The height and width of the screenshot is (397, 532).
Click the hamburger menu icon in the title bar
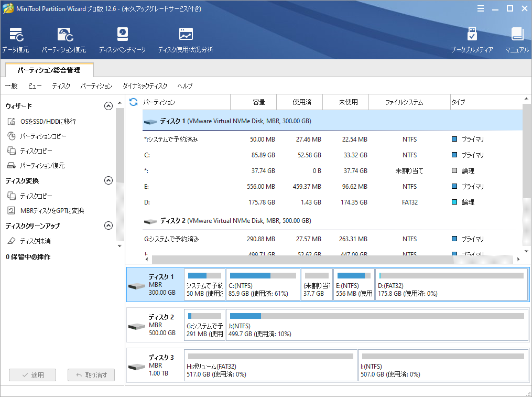pyautogui.click(x=481, y=8)
